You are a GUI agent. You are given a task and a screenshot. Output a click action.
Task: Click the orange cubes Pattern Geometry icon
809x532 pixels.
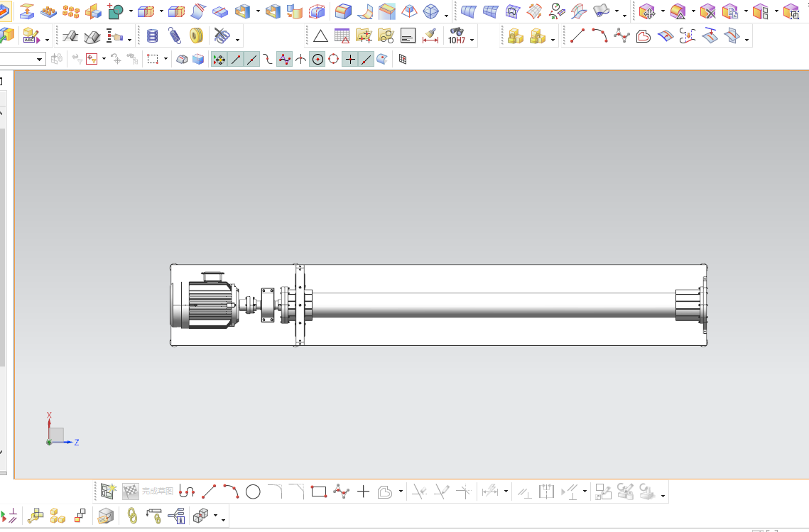(x=71, y=11)
